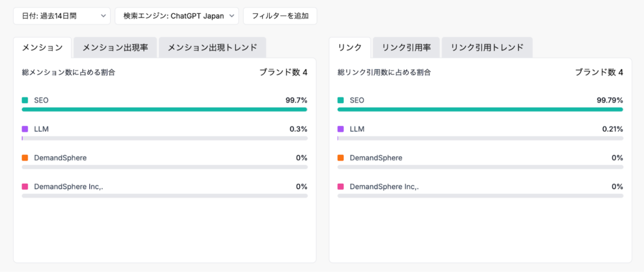Click the purple LLM swatch in links panel
The width and height of the screenshot is (644, 272).
(341, 129)
